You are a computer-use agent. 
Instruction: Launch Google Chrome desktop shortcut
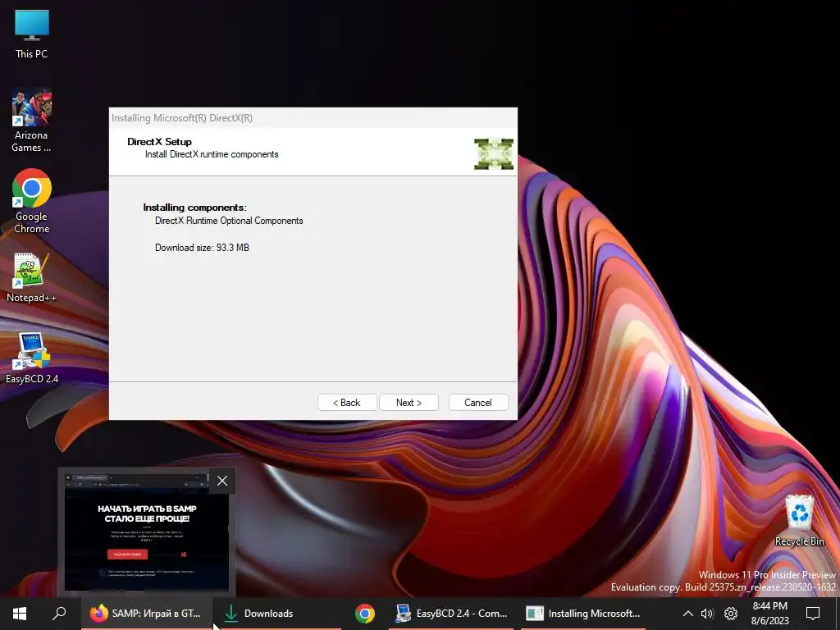[x=32, y=202]
